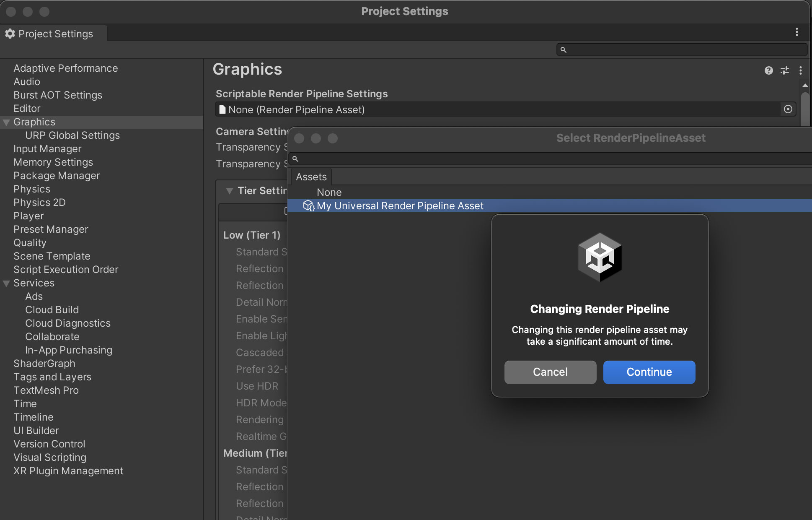Screen dimensions: 812x520
Task: Collapse the Tier Settings foldout
Action: pos(229,191)
